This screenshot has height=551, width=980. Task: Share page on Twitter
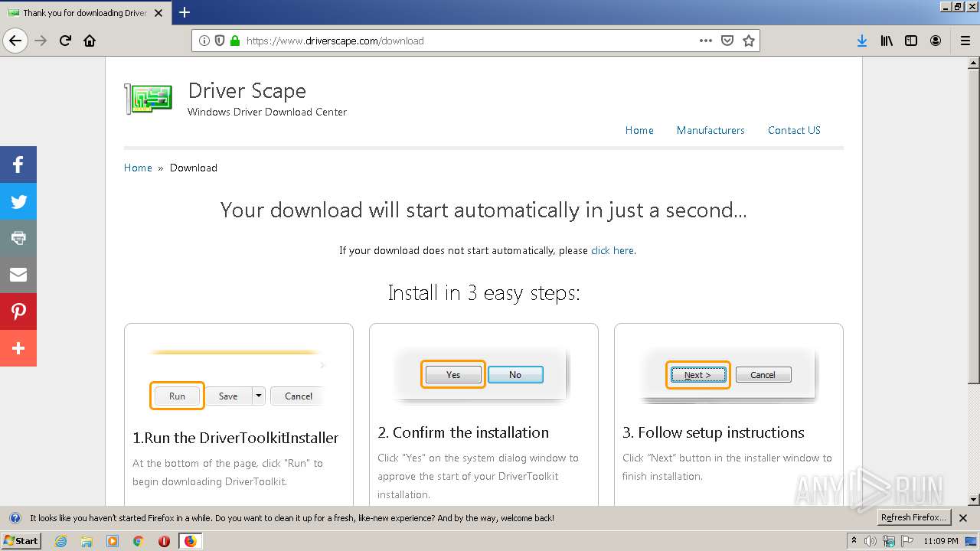pyautogui.click(x=18, y=201)
